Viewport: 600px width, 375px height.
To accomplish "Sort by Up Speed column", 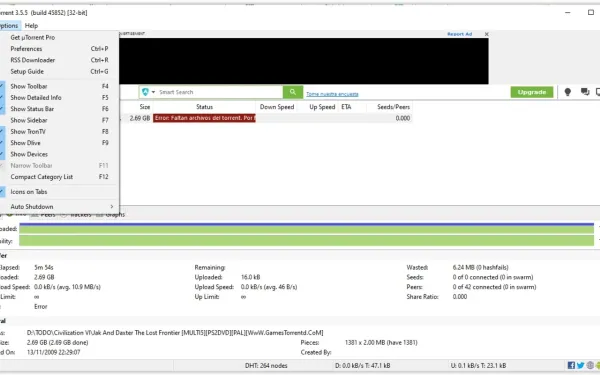I will pos(322,107).
